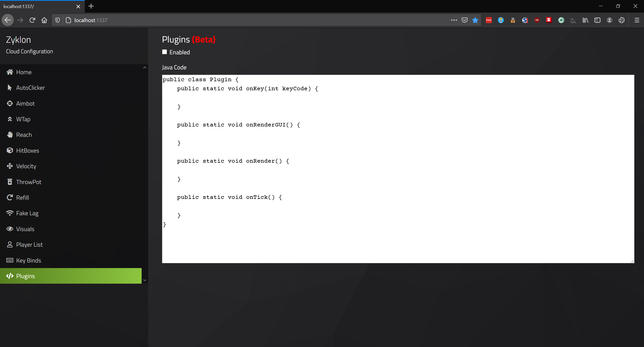Click the Key Binds keyboard icon
The width and height of the screenshot is (644, 347).
(x=10, y=260)
